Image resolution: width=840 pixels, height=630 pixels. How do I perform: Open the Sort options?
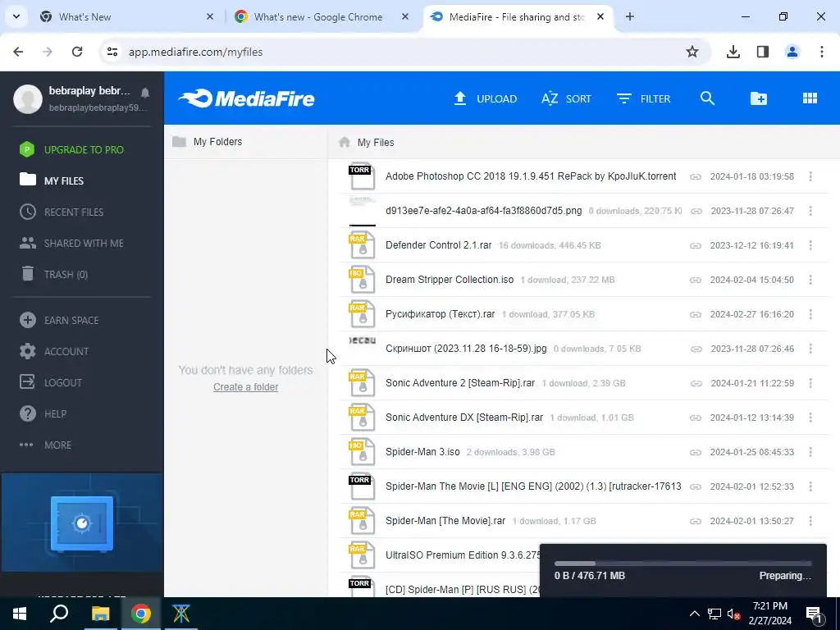tap(566, 98)
